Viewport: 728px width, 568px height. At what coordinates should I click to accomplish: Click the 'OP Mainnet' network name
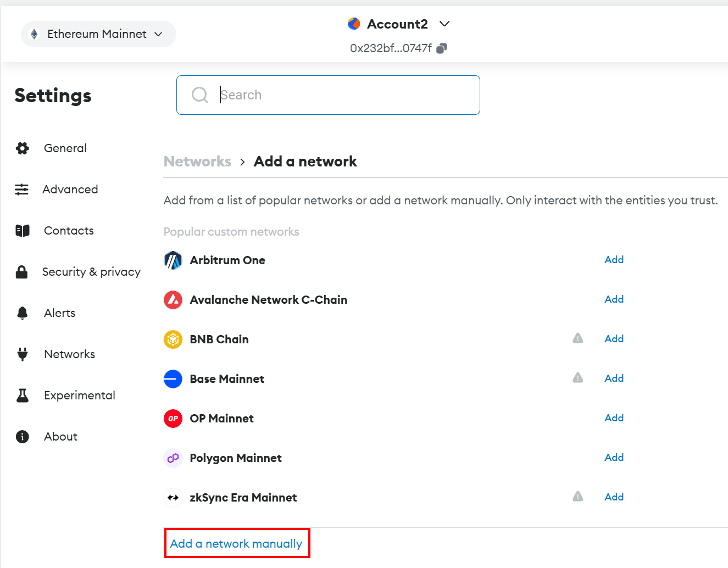tap(222, 419)
